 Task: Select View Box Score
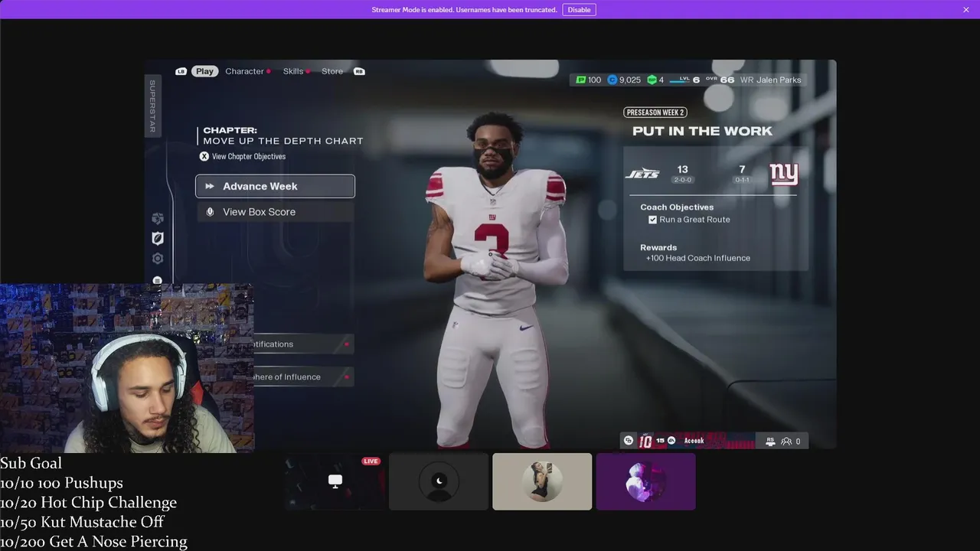click(x=275, y=212)
